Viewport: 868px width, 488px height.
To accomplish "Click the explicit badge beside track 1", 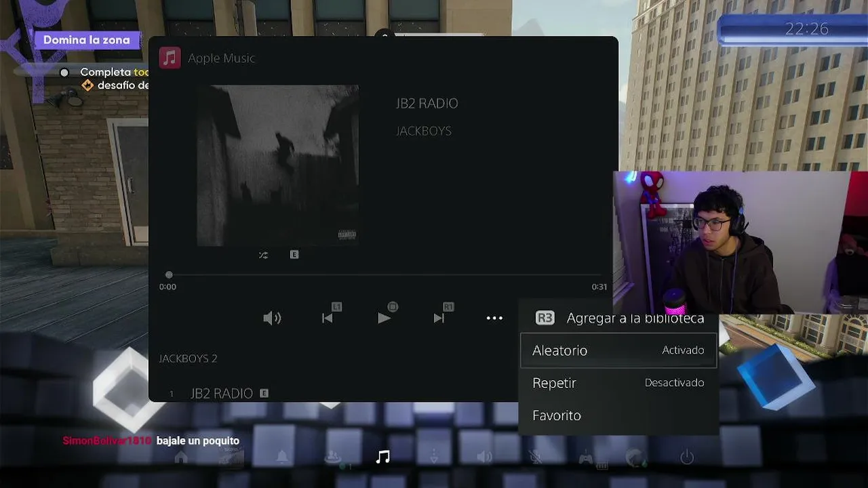I will [264, 393].
